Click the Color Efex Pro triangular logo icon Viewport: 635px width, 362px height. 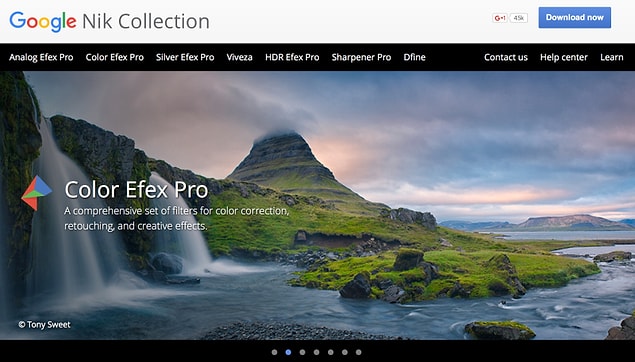[x=36, y=193]
